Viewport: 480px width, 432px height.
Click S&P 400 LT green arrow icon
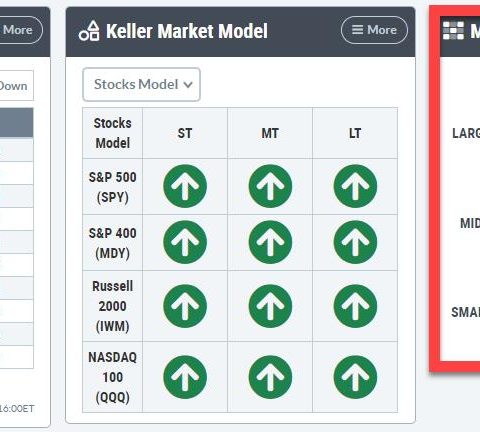[x=355, y=242]
